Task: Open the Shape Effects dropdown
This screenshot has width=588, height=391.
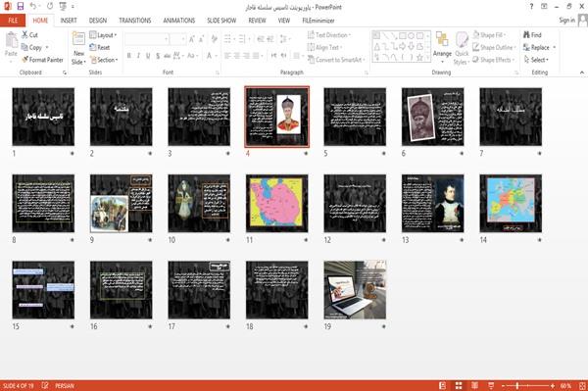Action: click(493, 60)
